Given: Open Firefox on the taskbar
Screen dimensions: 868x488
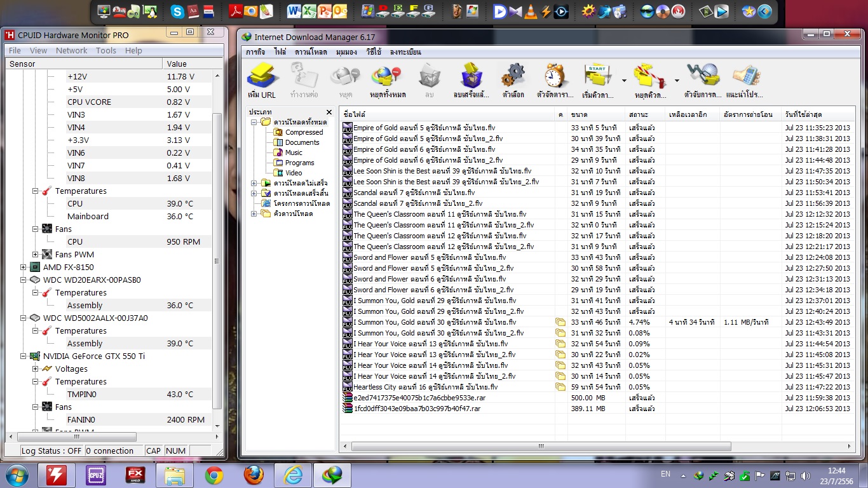Looking at the screenshot, I should click(x=254, y=475).
